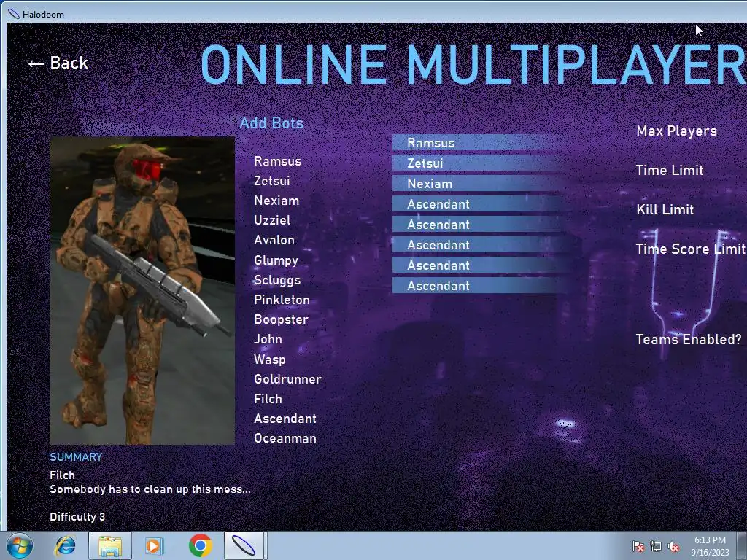Open the clock showing 6:13 PM
747x560 pixels.
coord(710,546)
